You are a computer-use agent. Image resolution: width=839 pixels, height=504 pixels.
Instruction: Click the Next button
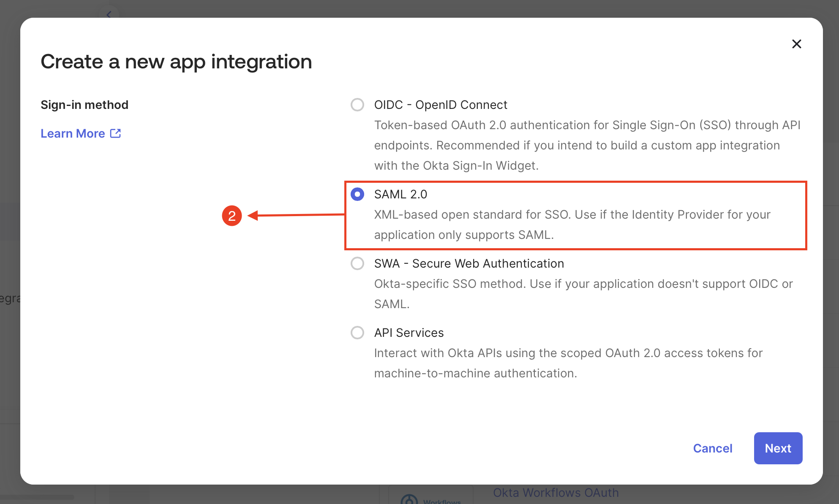click(778, 448)
